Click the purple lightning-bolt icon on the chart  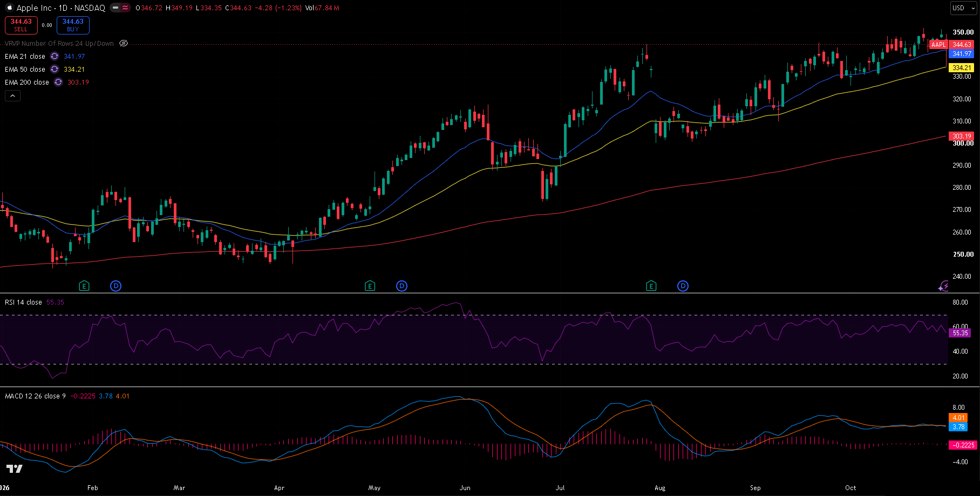[x=943, y=286]
